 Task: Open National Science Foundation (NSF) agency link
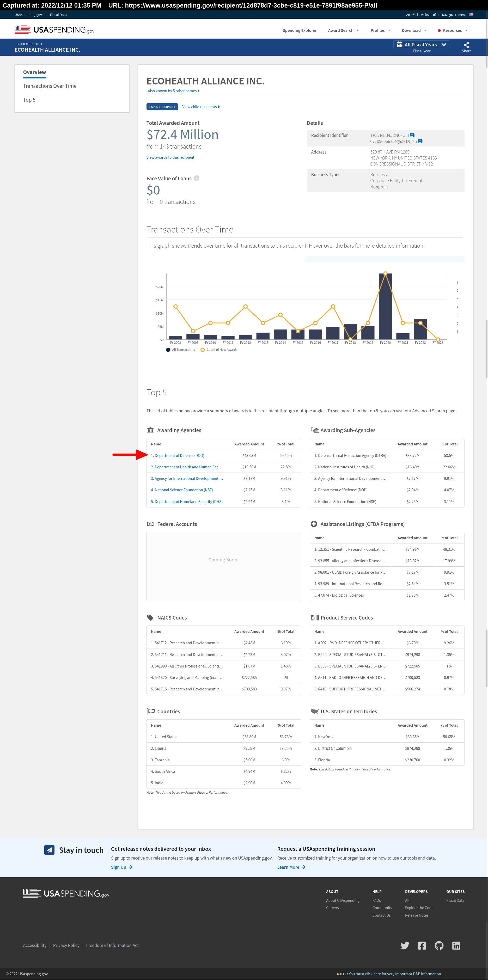pyautogui.click(x=182, y=490)
